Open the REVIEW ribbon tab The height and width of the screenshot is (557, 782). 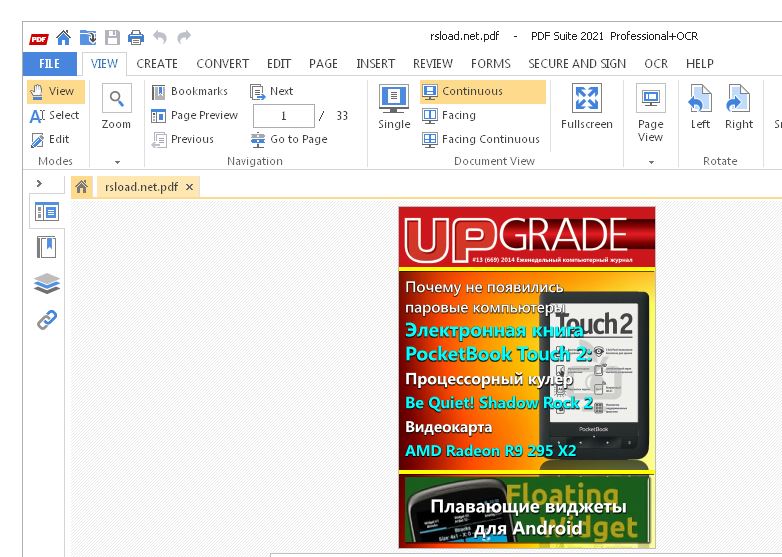[433, 64]
